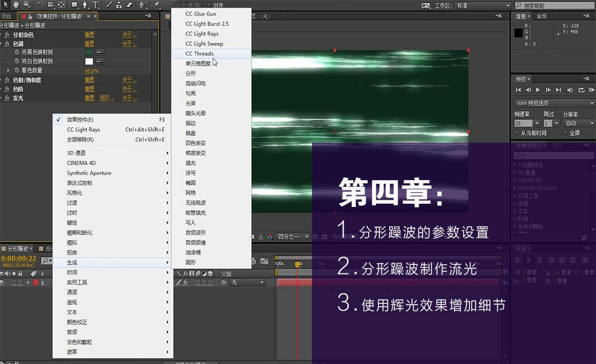Open the Info panel options menu
This screenshot has width=596, height=364.
586,16
